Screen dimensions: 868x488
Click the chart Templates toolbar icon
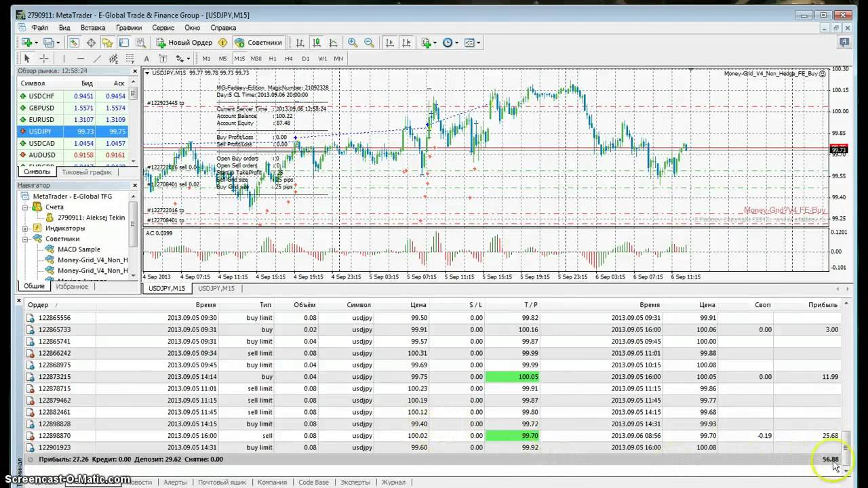point(469,42)
